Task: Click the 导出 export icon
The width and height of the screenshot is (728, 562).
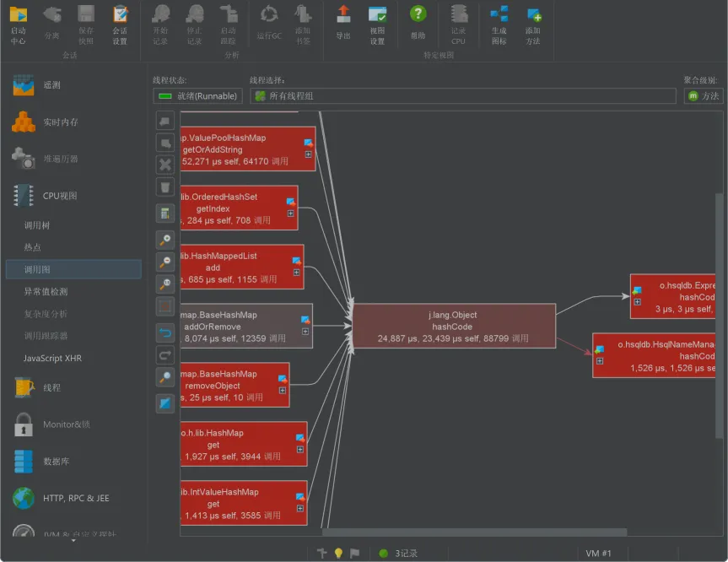Action: pos(343,24)
